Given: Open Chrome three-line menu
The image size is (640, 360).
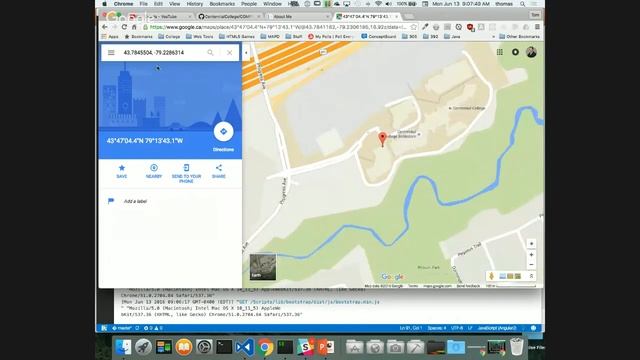Looking at the screenshot, I should [537, 27].
